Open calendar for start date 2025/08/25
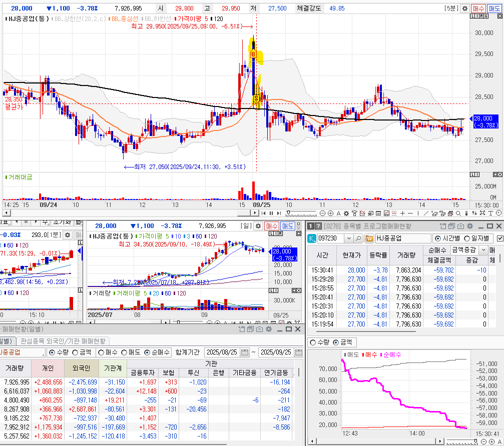The height and width of the screenshot is (446, 504). click(x=245, y=352)
